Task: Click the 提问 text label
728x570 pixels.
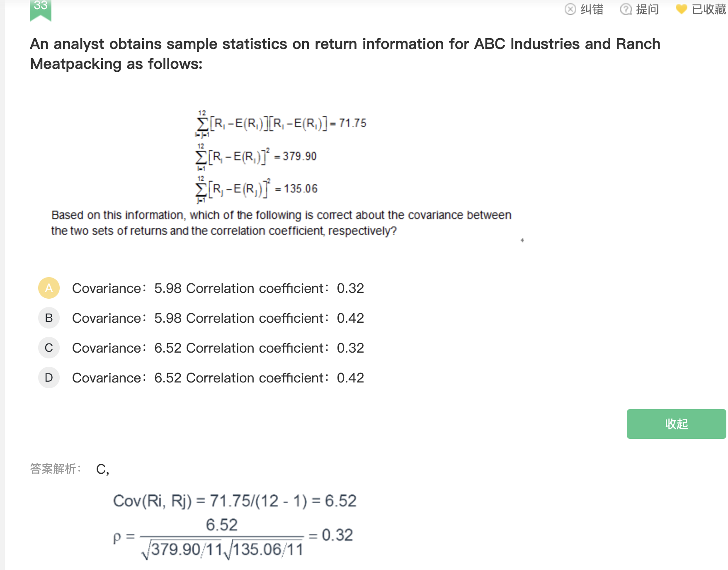Action: [647, 9]
